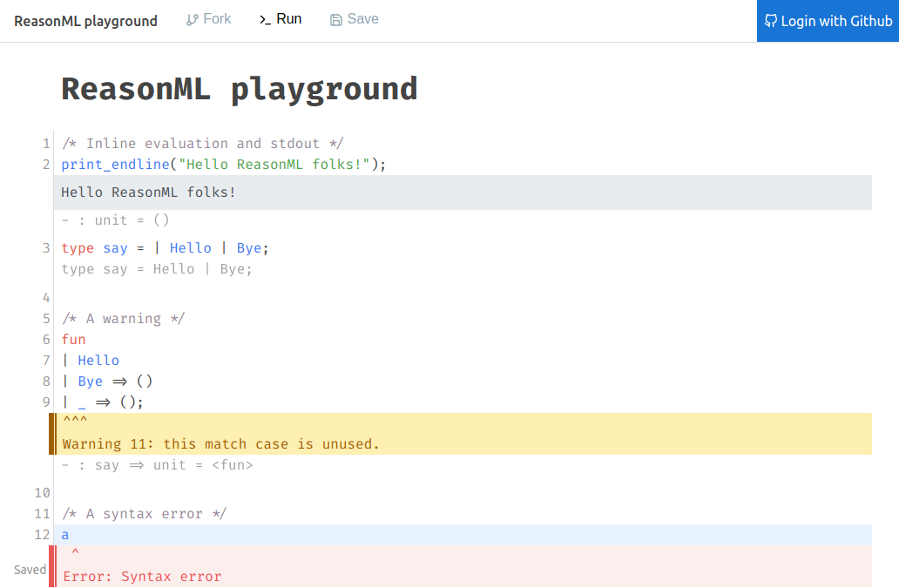899x588 pixels.
Task: Fork the playground using Fork label
Action: click(217, 19)
